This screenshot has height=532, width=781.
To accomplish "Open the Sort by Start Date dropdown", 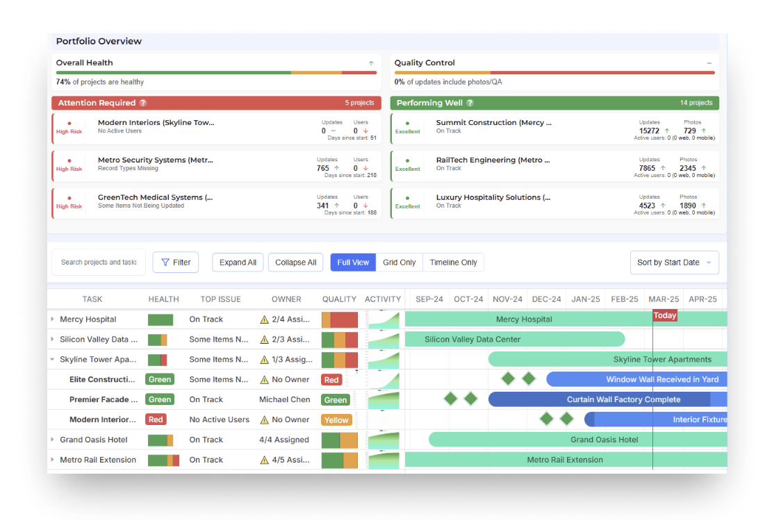I will pyautogui.click(x=675, y=263).
